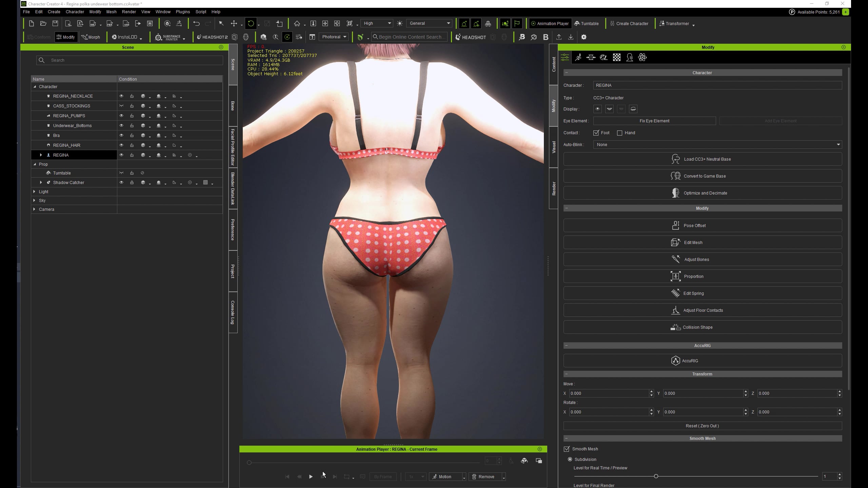Switch to the Visual side tab
Viewport: 868px width, 488px height.
pos(553,147)
